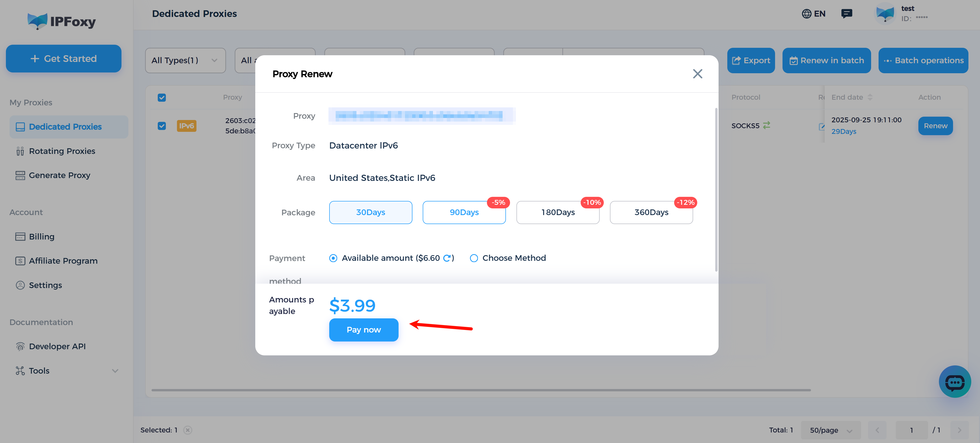The image size is (980, 443).
Task: Select the 180Days package
Action: pyautogui.click(x=558, y=212)
